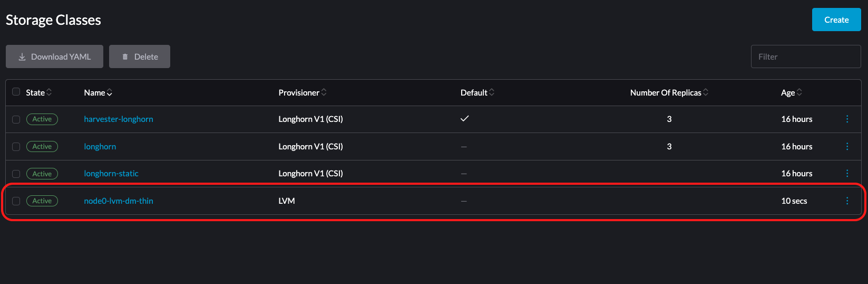Sort table by Default column arrows
Image resolution: width=868 pixels, height=284 pixels.
[x=492, y=92]
